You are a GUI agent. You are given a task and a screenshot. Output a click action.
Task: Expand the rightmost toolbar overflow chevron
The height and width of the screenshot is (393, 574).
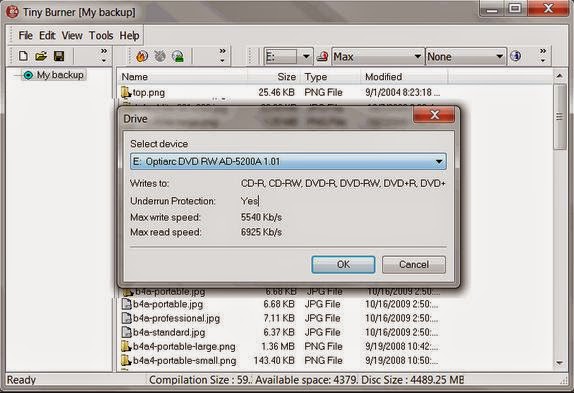(x=543, y=55)
